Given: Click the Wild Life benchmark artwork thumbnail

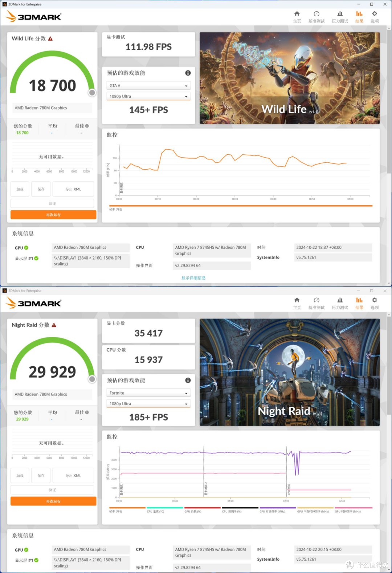Looking at the screenshot, I should coord(290,78).
